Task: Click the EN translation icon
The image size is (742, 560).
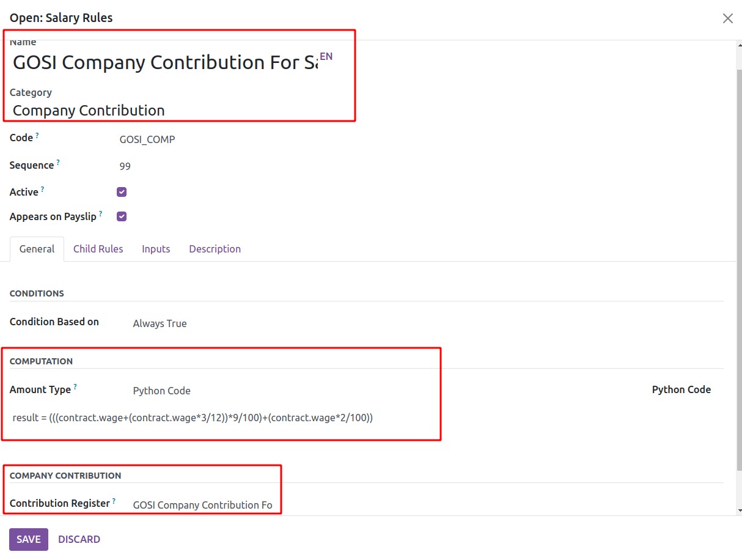Action: pos(326,57)
